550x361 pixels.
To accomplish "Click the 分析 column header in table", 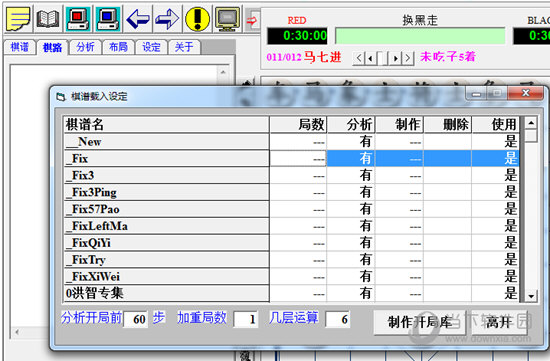I will [351, 125].
